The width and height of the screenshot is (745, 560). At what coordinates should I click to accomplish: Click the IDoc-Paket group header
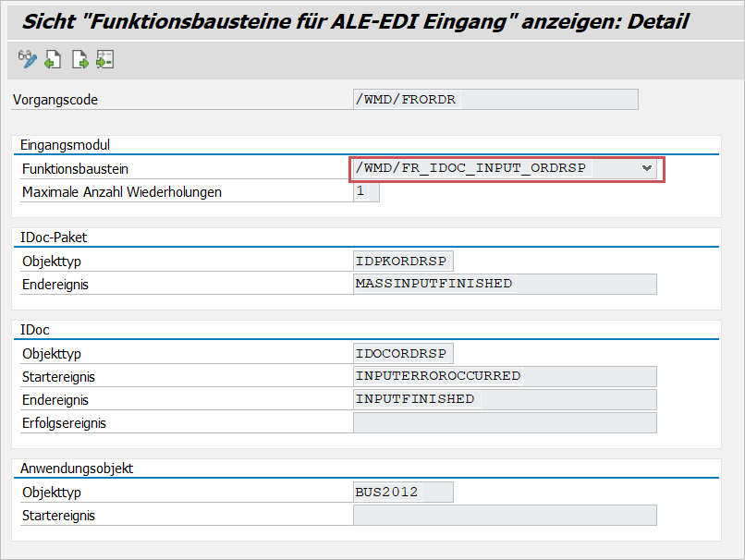pos(54,237)
